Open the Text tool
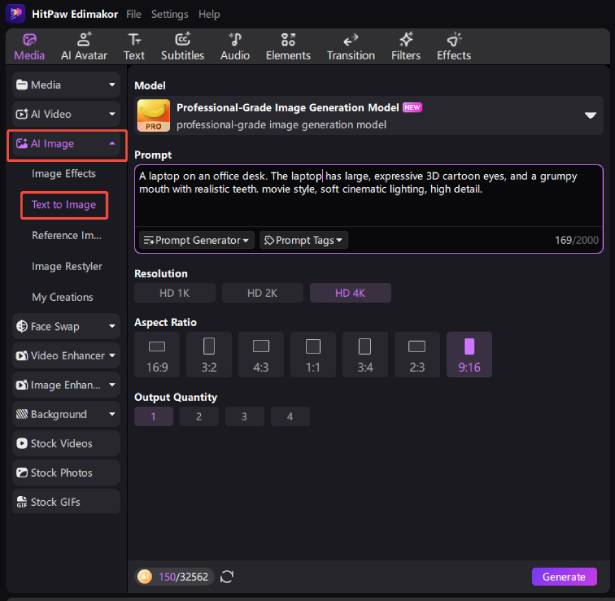The width and height of the screenshot is (615, 601). point(134,47)
